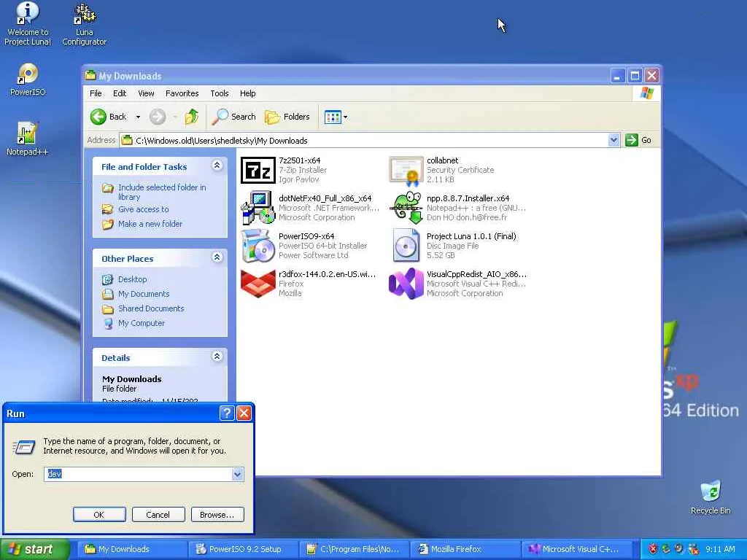Switch to Mozilla Firefox taskbar button
747x560 pixels.
click(x=465, y=549)
